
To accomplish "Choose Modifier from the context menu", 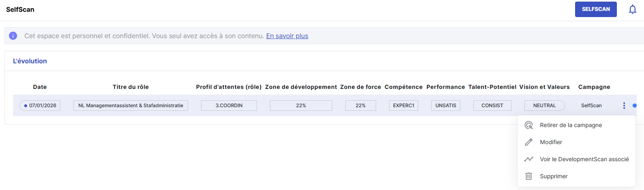I will [x=576, y=142].
